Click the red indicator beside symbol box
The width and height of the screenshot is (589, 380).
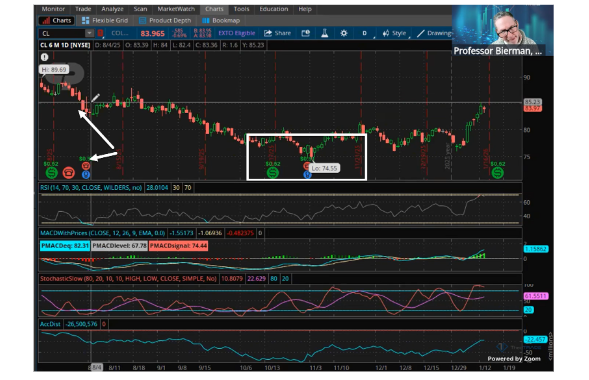point(100,33)
